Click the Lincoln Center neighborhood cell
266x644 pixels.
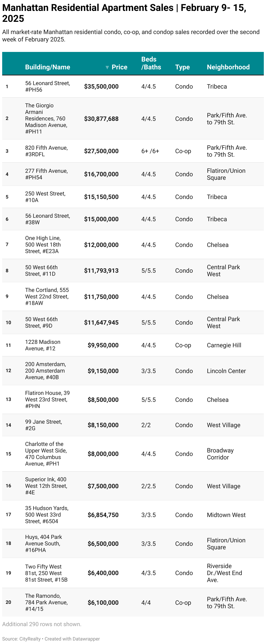coord(226,371)
